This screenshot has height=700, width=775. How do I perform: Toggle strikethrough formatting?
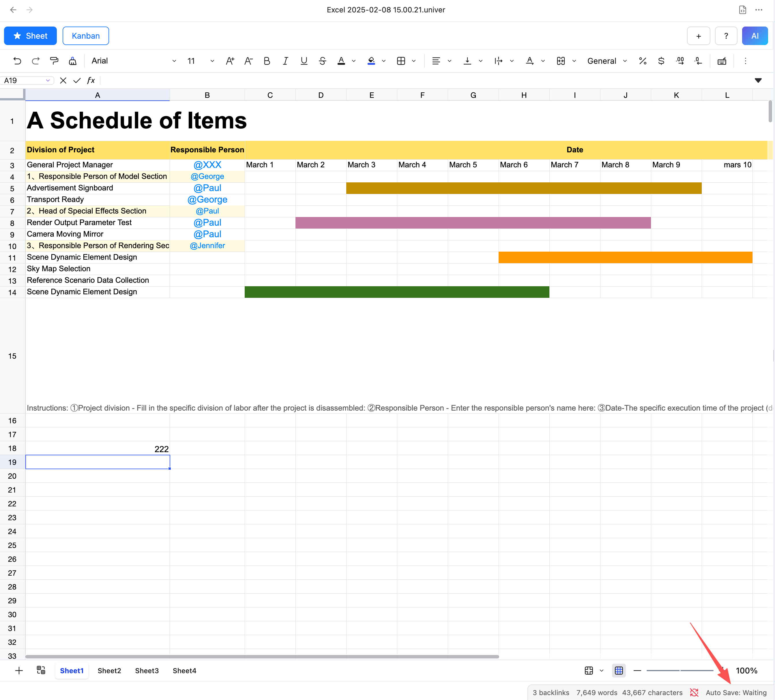pyautogui.click(x=322, y=61)
